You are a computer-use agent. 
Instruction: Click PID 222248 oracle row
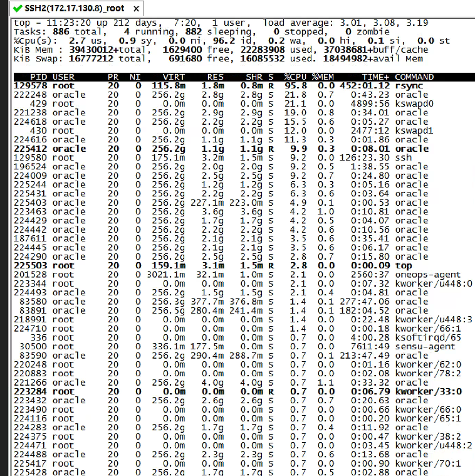coord(30,95)
